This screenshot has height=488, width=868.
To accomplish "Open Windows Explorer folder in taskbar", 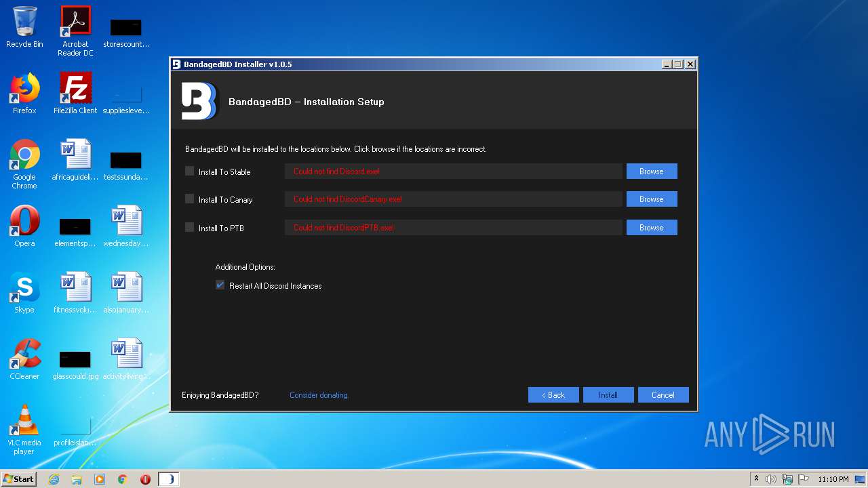I will 77,479.
